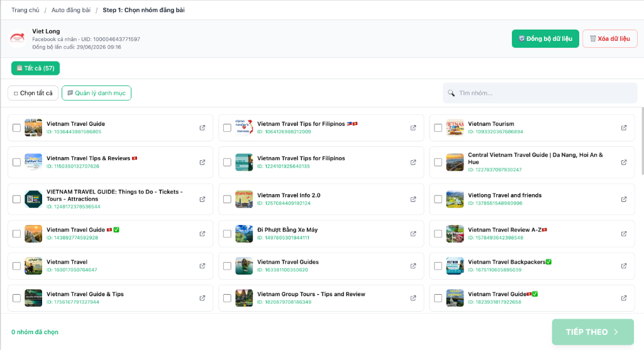
Task: Tick the Vietnam Travel Backpackers checkbox
Action: click(438, 266)
